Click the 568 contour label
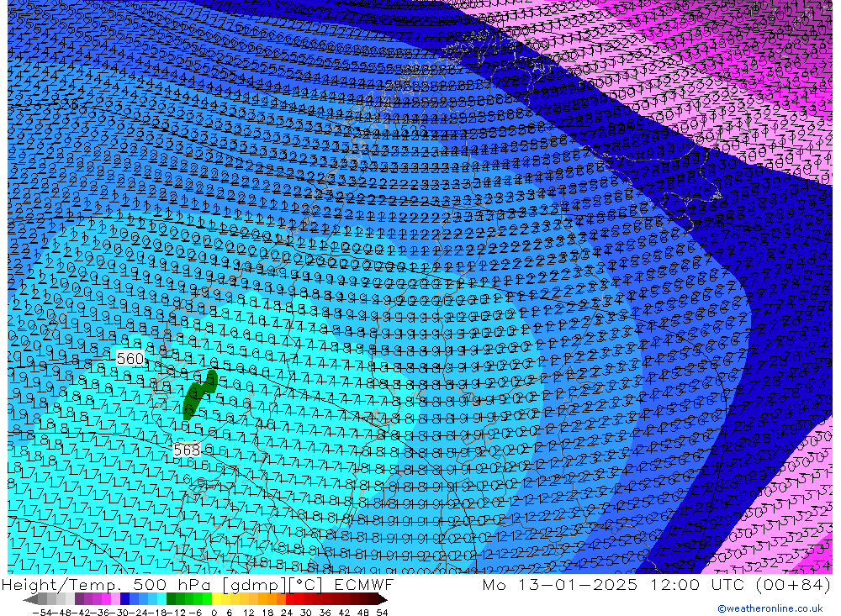841x616 pixels. click(x=187, y=450)
